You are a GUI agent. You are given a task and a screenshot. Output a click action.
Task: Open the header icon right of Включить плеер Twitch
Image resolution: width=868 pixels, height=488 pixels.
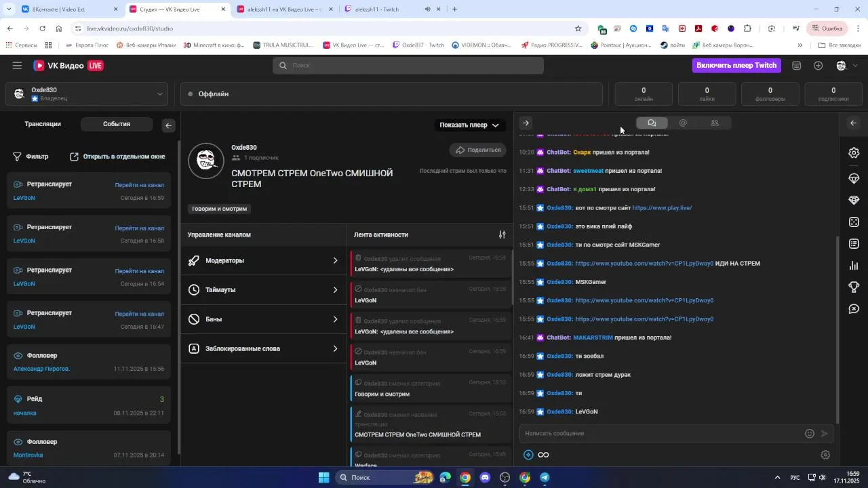797,66
